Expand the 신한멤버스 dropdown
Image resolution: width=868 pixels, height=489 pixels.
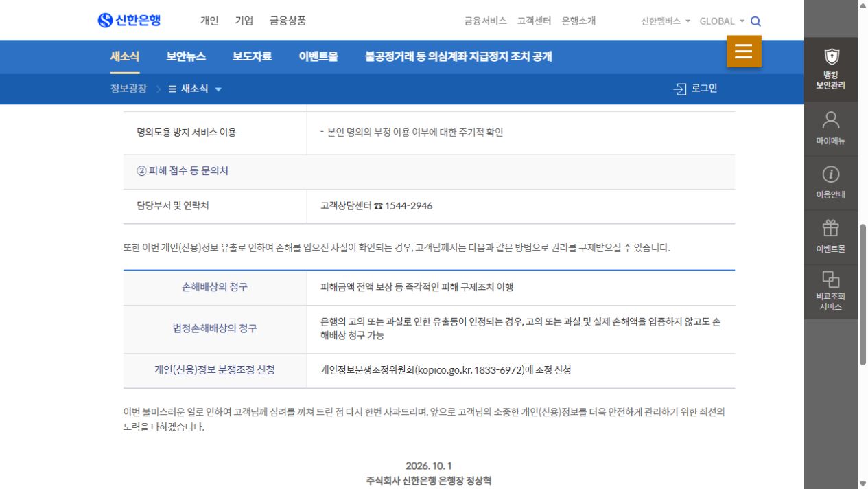(666, 21)
